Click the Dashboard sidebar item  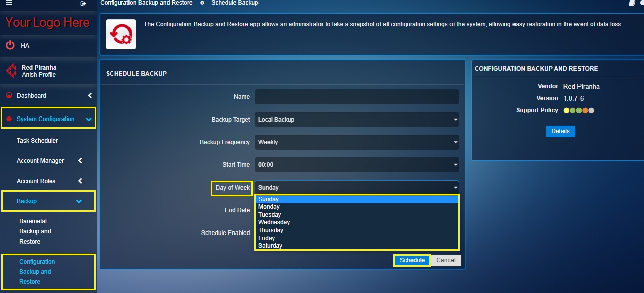(x=31, y=96)
